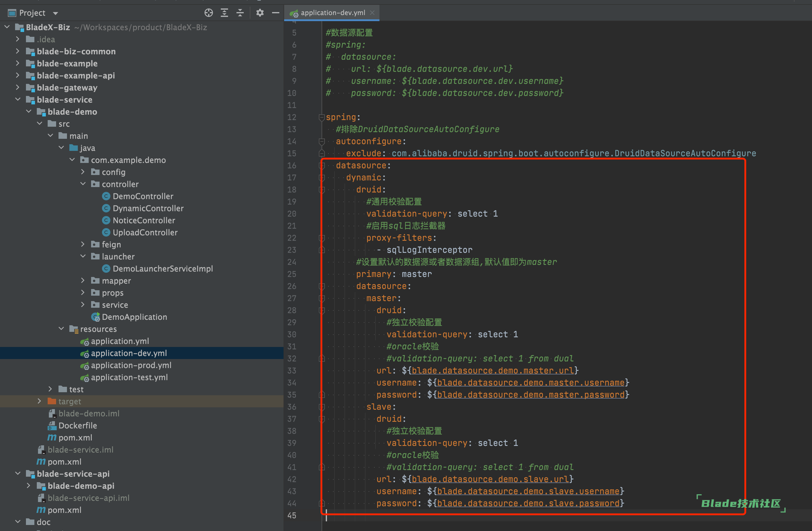Close the application-dev.yml editor tab

click(x=372, y=13)
